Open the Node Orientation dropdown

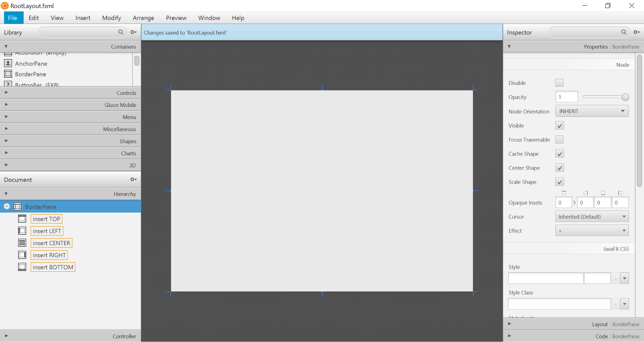(592, 111)
